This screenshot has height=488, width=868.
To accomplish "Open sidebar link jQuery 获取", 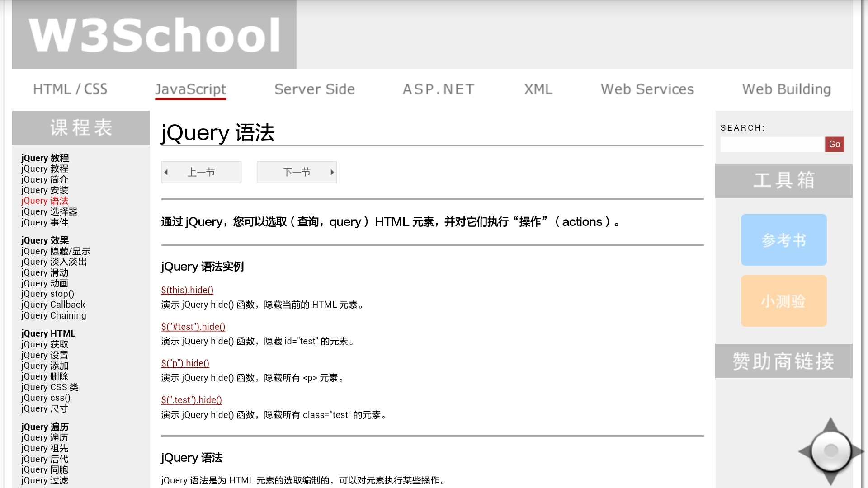I will pyautogui.click(x=44, y=344).
